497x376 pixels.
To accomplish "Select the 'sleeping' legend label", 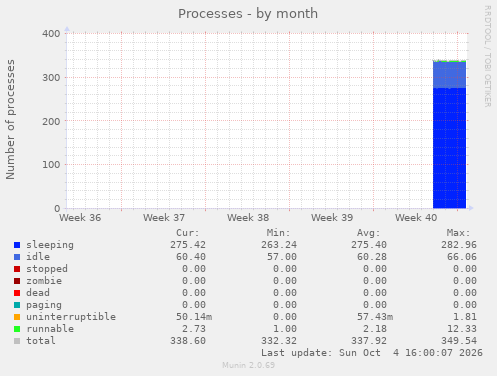I will (x=50, y=245).
